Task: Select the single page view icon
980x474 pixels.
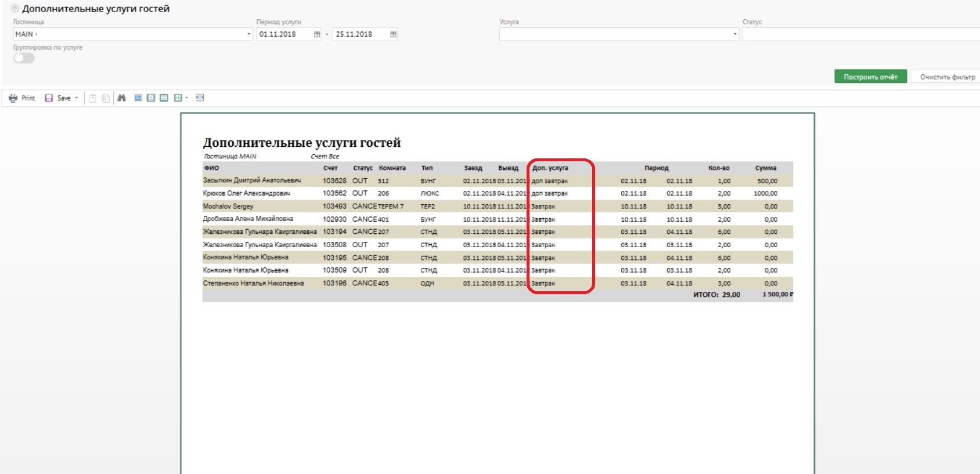Action: [x=151, y=98]
